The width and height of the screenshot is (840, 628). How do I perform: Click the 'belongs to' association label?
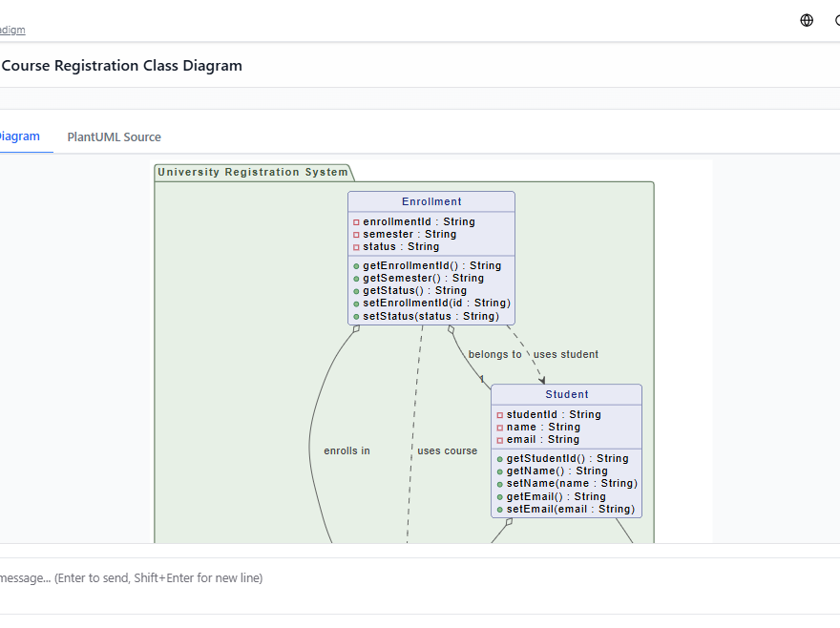click(494, 354)
